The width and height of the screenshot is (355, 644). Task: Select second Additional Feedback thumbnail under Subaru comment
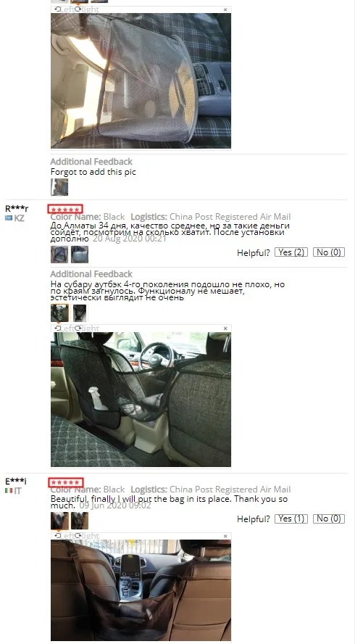80,313
